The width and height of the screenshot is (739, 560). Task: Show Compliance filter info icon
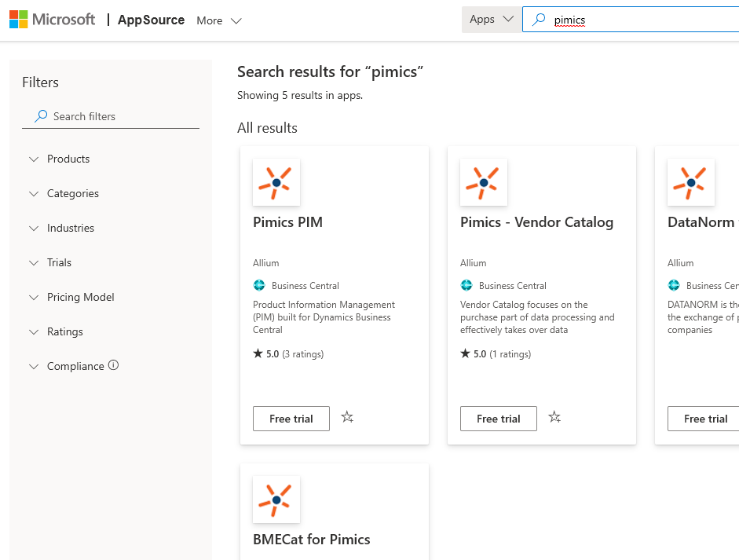(x=114, y=365)
